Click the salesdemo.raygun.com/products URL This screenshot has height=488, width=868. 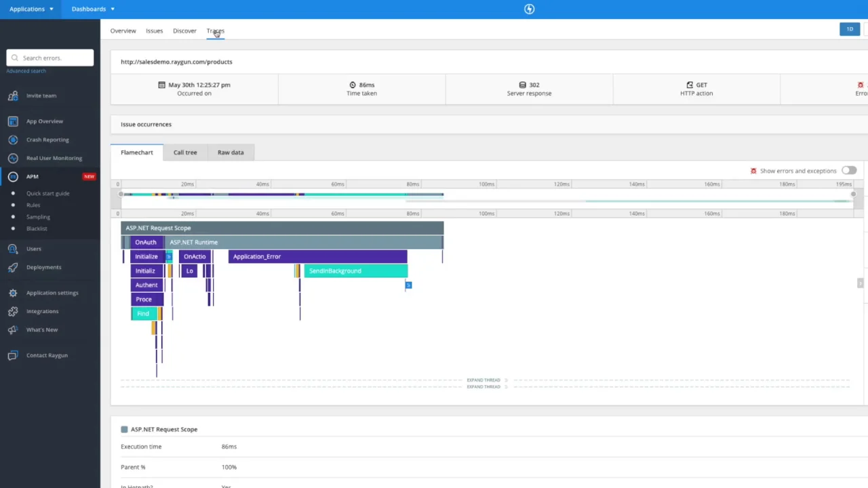(176, 62)
